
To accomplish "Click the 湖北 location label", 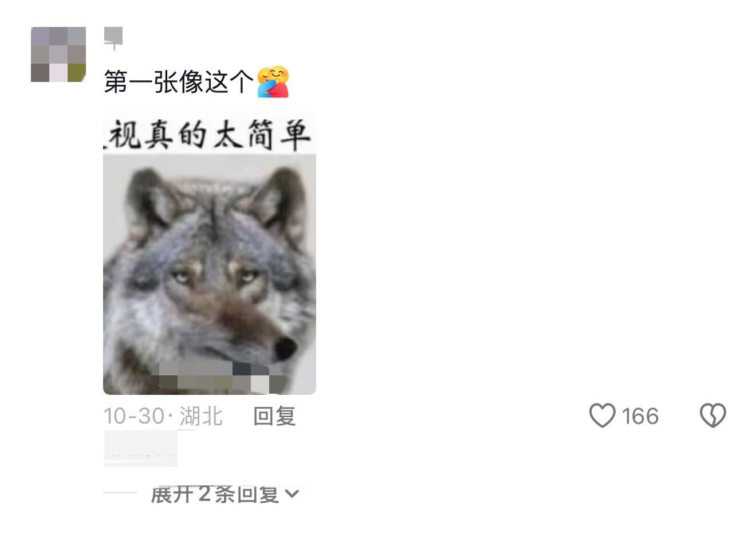I will coord(201,416).
